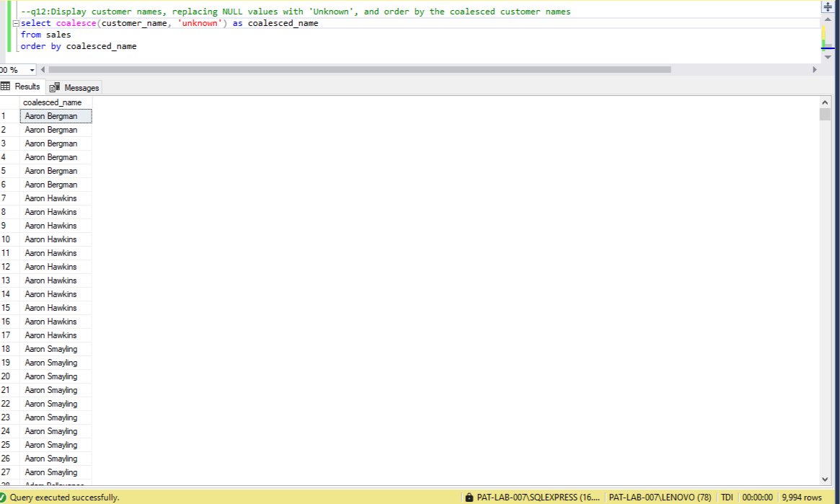Open the editor zoom percentage dropdown
The width and height of the screenshot is (840, 504).
coord(32,70)
